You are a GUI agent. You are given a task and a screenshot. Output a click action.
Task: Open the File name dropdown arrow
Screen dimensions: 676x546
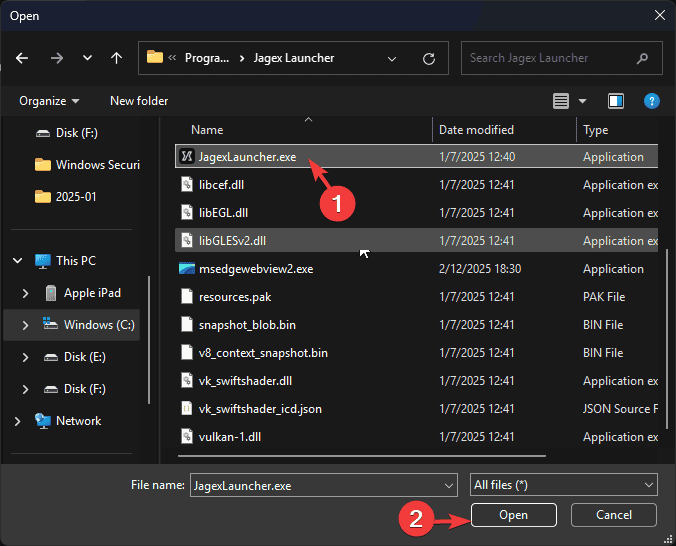tap(448, 486)
